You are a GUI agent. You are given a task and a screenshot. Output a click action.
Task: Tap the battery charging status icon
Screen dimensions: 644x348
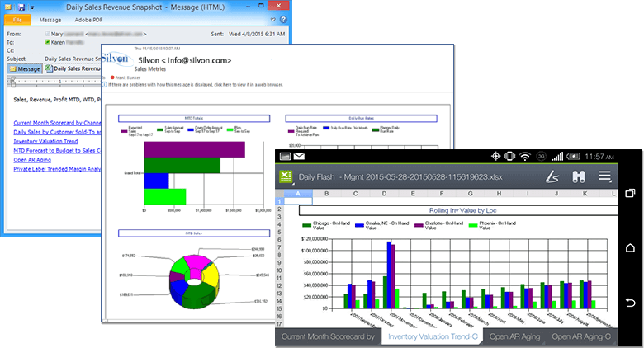pos(573,157)
